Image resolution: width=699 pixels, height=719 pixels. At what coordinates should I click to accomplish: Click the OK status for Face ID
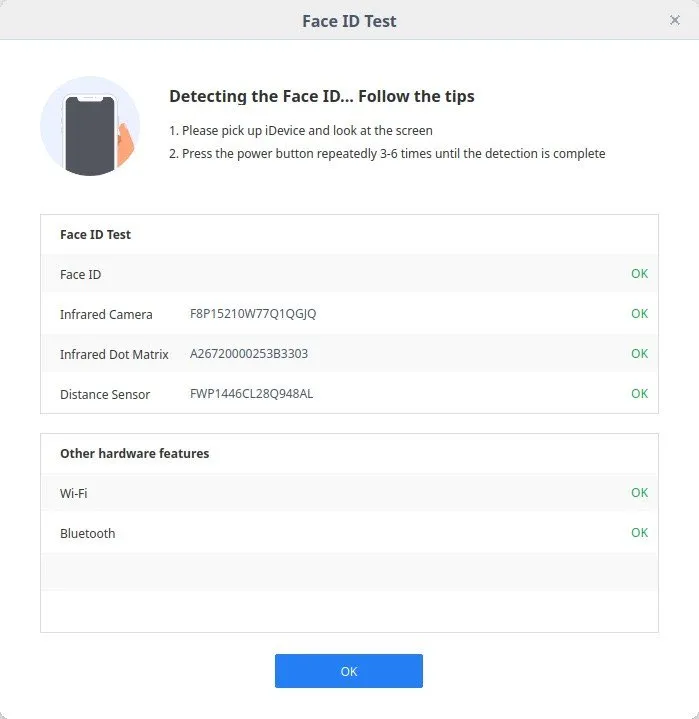coord(639,273)
